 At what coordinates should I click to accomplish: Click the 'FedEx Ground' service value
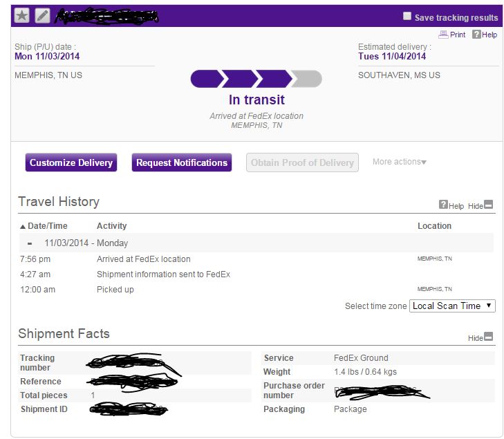pos(361,357)
